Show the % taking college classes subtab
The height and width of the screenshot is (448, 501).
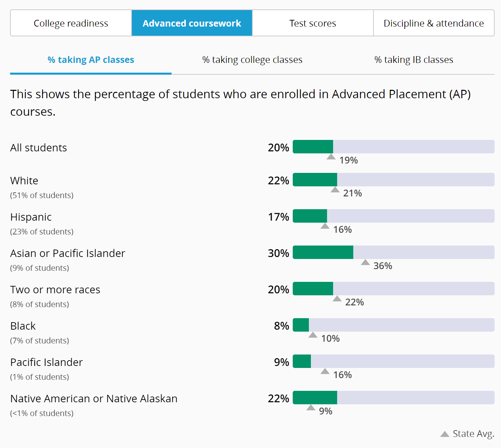(x=252, y=60)
